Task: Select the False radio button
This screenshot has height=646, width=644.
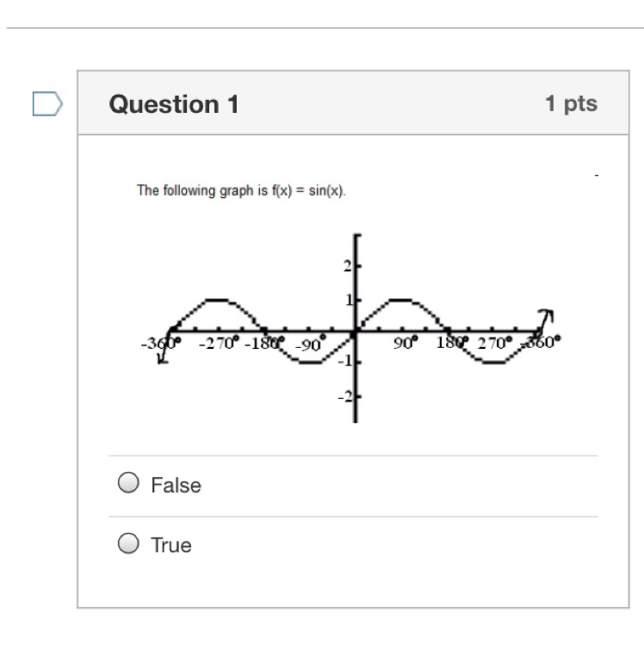Action: pos(128,482)
